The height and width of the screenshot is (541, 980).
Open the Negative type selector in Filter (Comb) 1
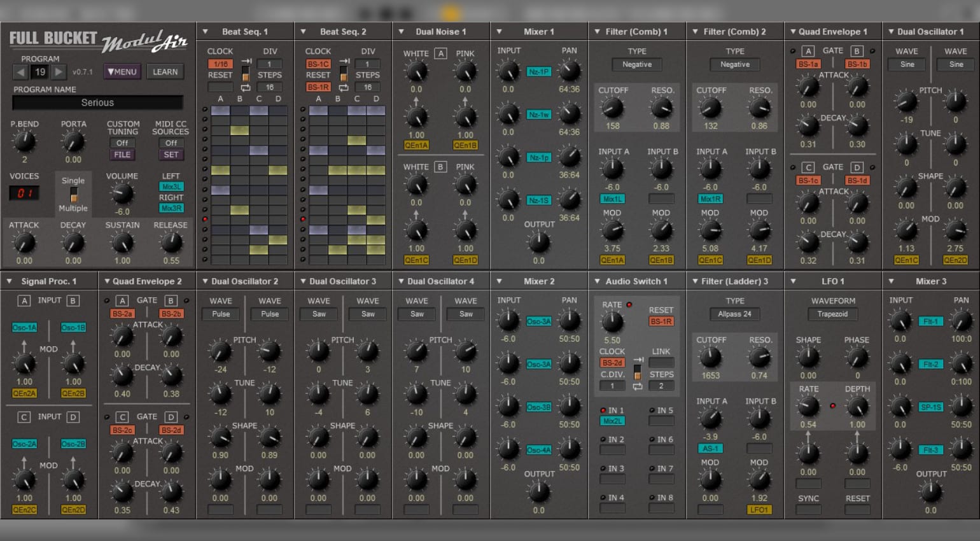637,64
